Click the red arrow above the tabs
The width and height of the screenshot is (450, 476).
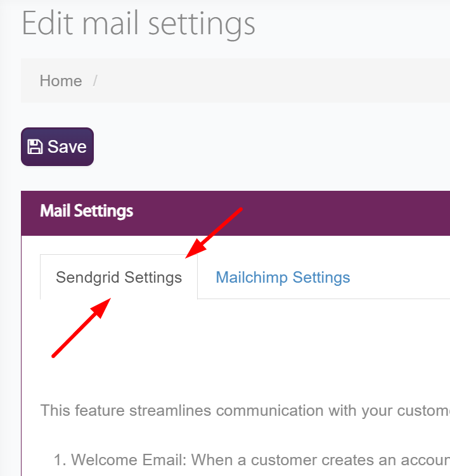(x=214, y=233)
